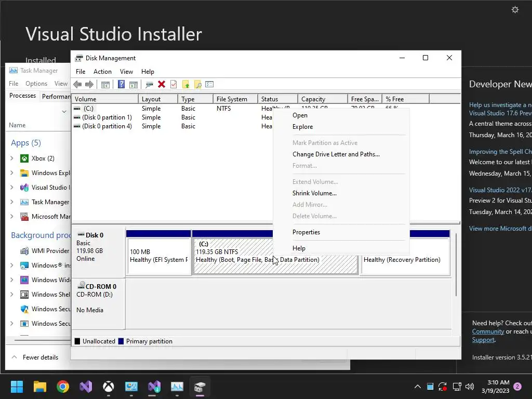
Task: Open the volume speaker tray icon
Action: pyautogui.click(x=470, y=387)
